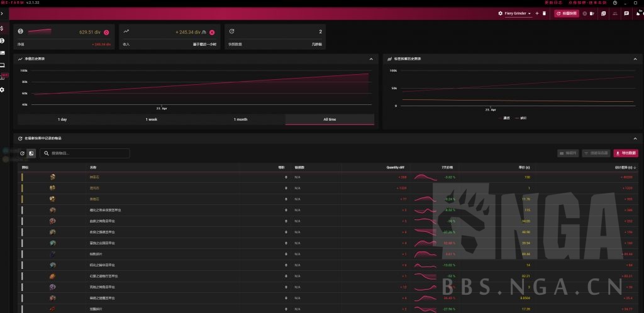644x313 pixels.
Task: Reset the net worth value via the pink circle icon
Action: [x=106, y=32]
